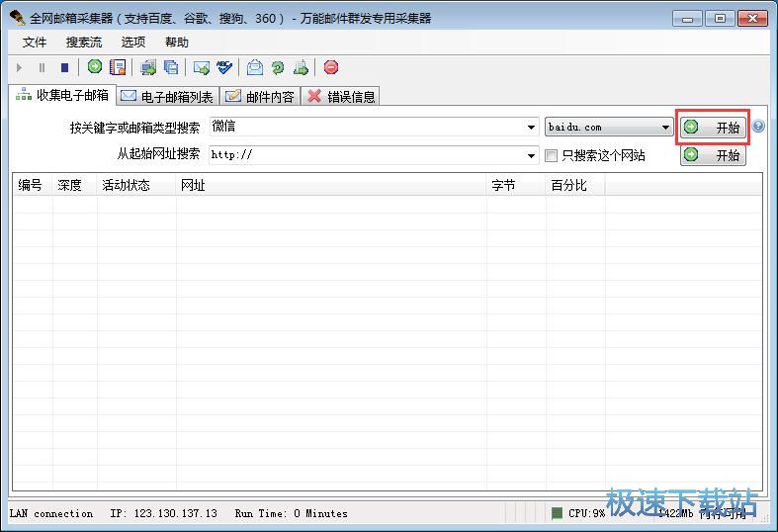778x532 pixels.
Task: Click the application icon in title bar
Action: [18, 18]
